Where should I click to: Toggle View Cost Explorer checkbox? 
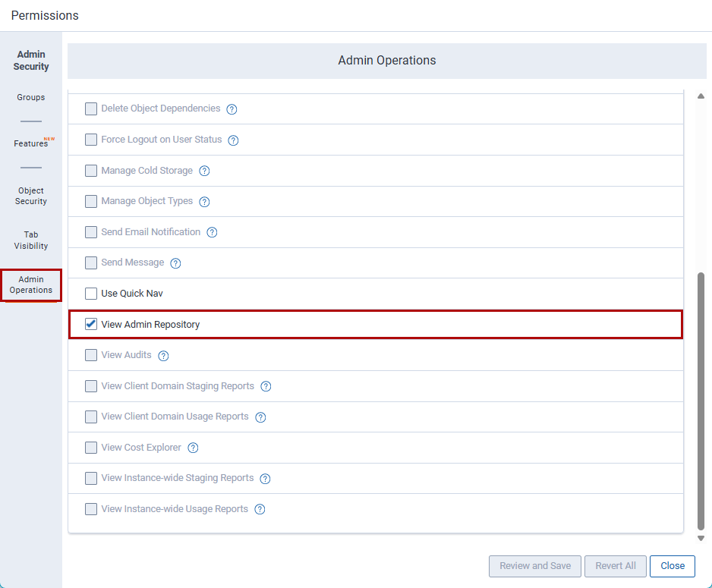click(91, 448)
